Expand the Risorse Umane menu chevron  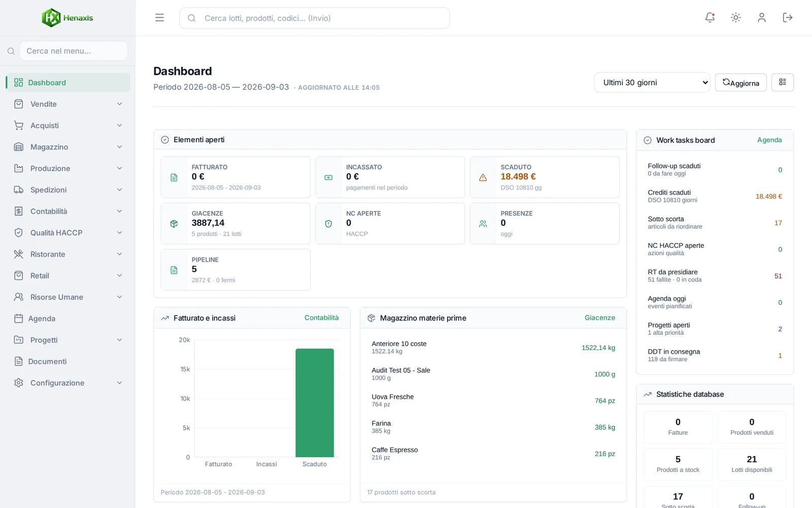point(120,297)
